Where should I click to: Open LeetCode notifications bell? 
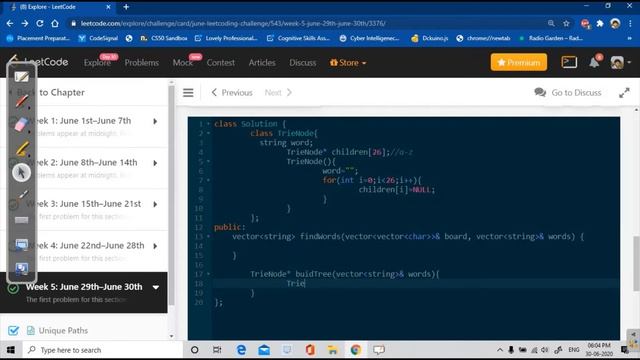coord(594,62)
